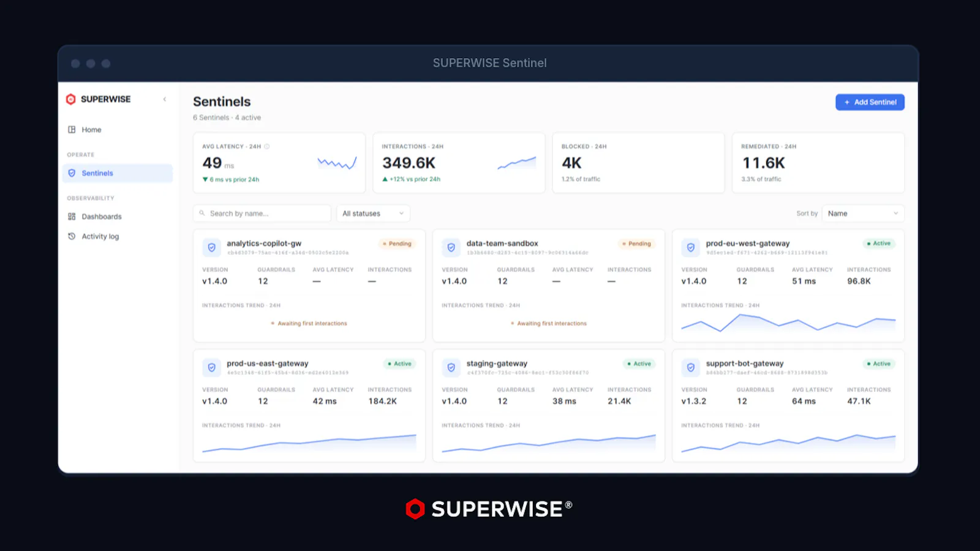
Task: Open the Sort by Name dropdown
Action: coord(863,214)
